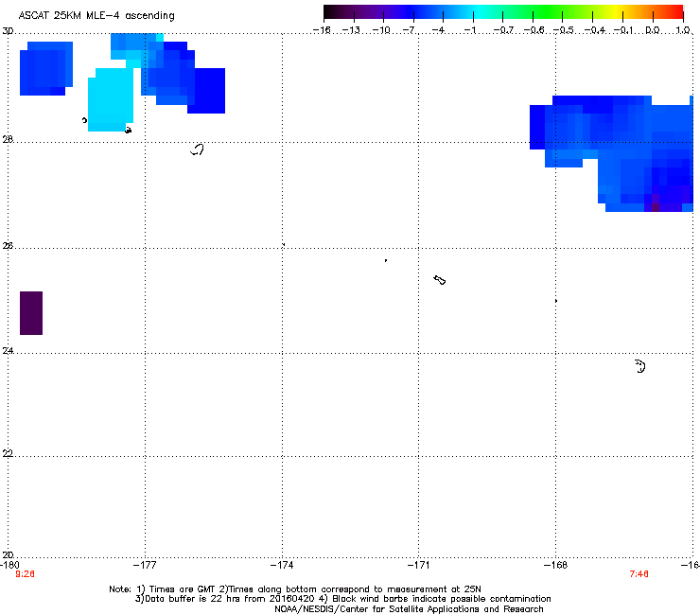700x615 pixels.
Task: Click latitude label 30 on the left axis
Action: (x=8, y=31)
